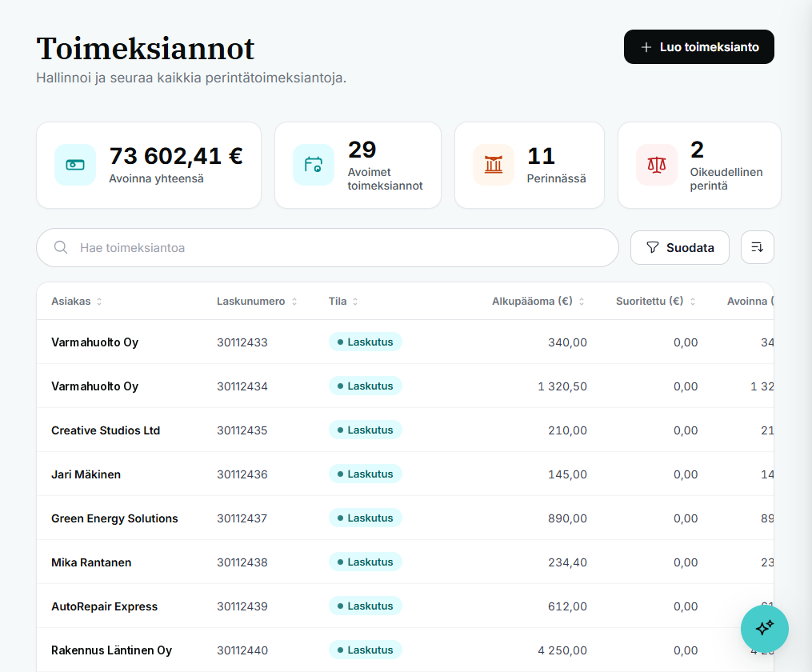Select the 73 602,41 € total amount
This screenshot has width=812, height=672.
(x=176, y=156)
